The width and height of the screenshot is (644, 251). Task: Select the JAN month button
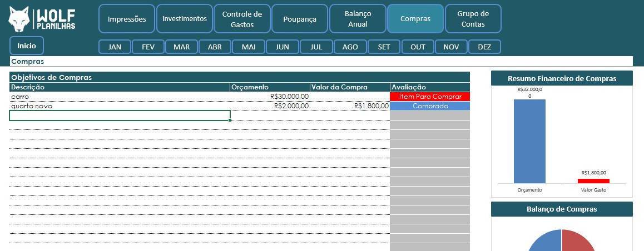click(x=115, y=47)
